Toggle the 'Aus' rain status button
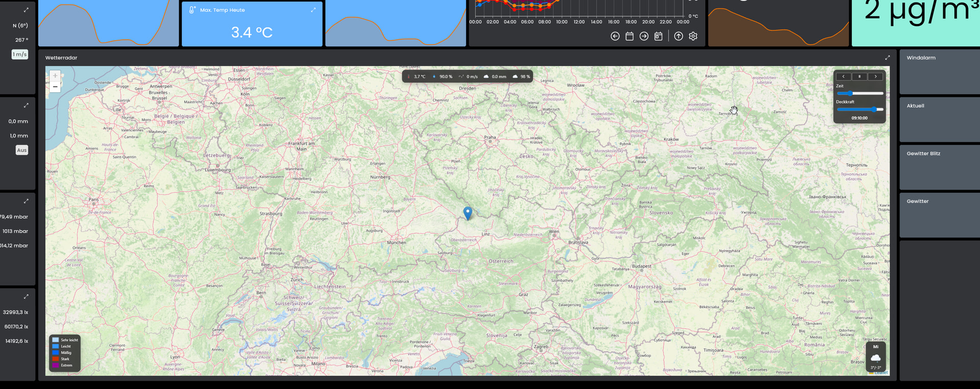The height and width of the screenshot is (389, 980). pos(21,150)
